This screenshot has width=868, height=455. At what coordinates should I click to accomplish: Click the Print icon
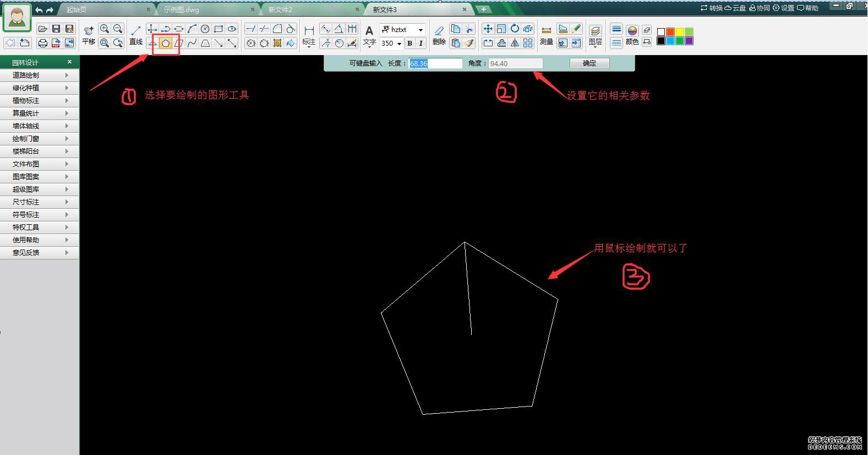[x=43, y=43]
